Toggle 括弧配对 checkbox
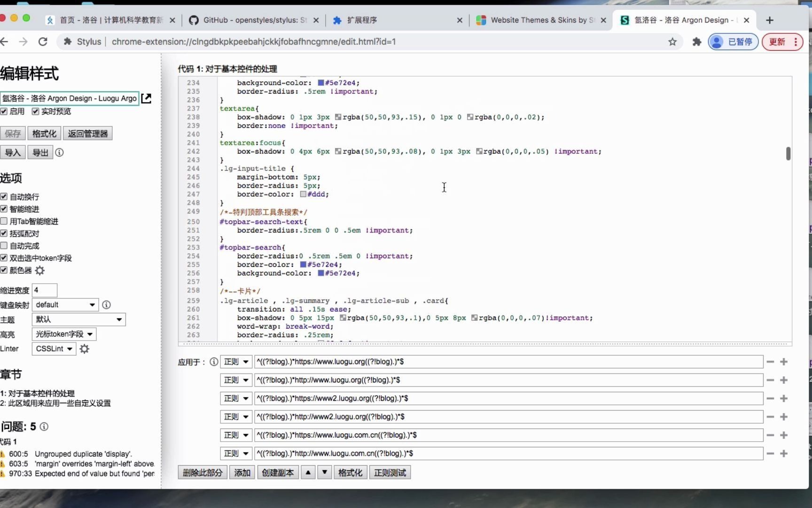Screen dimensions: 812x508 pos(4,233)
